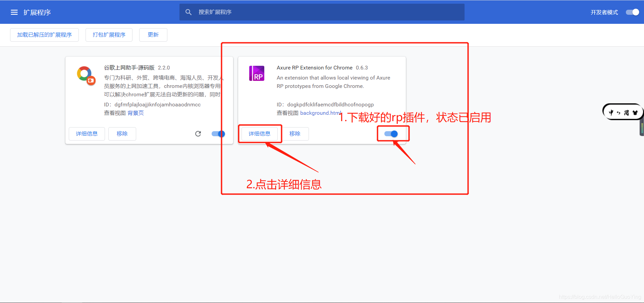Viewport: 644px width, 303px height.
Task: Reload the 谷歌上网助手 extension
Action: coord(198,134)
